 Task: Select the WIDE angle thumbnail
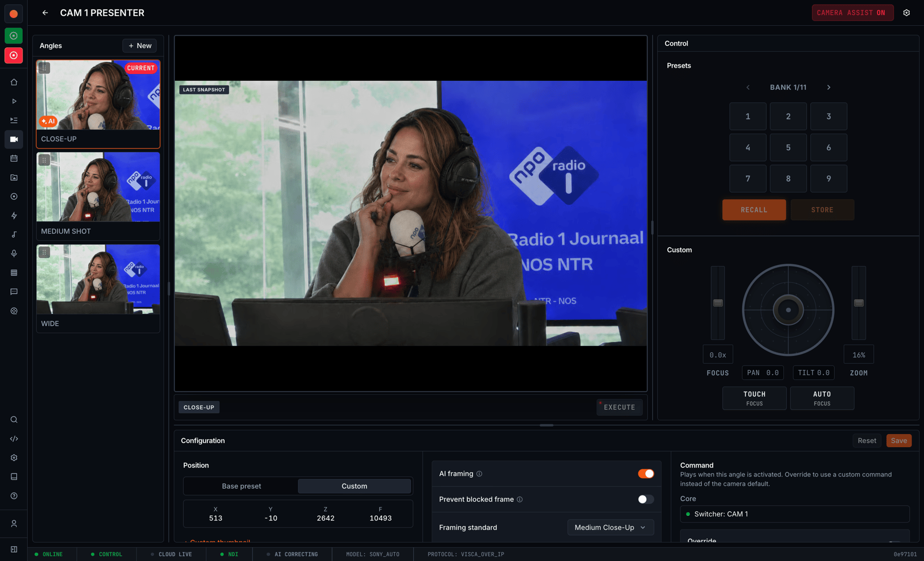(x=98, y=279)
